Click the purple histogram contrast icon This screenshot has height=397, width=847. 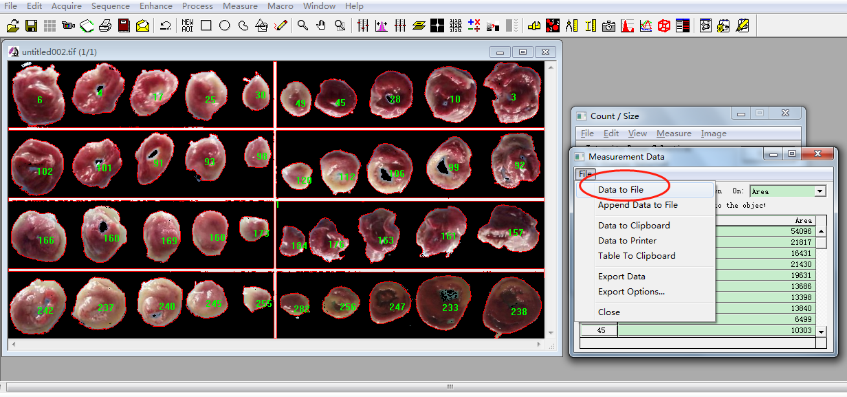(381, 25)
